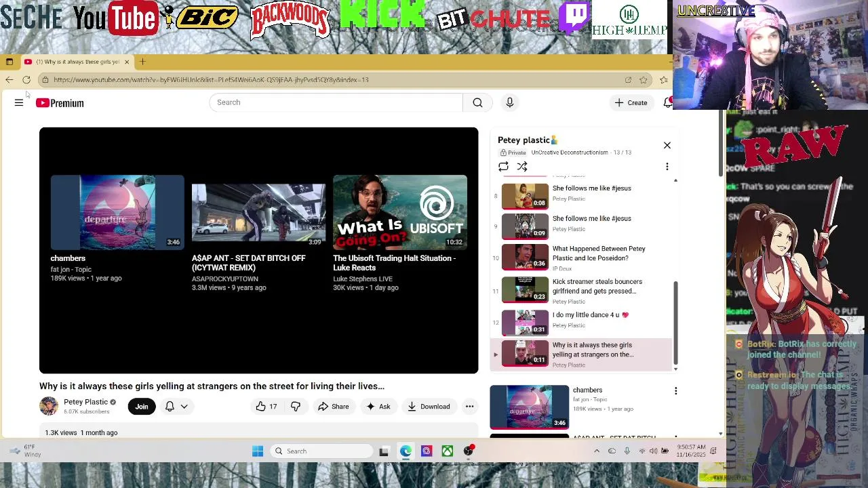
Task: Click the Create button
Action: (631, 102)
